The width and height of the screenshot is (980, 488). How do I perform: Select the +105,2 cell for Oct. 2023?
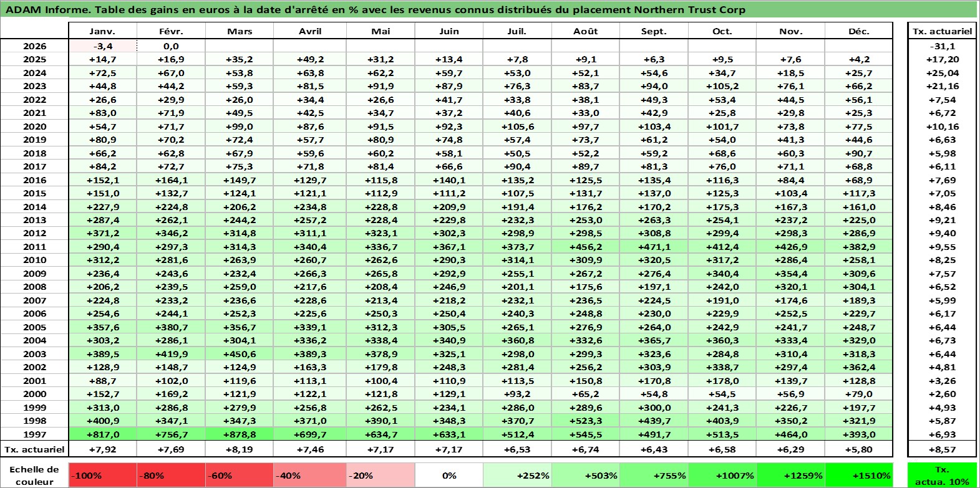pyautogui.click(x=722, y=86)
